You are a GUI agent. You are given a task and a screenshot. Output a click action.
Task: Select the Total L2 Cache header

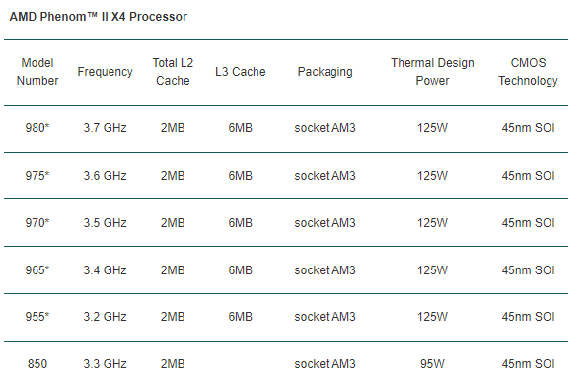click(x=173, y=72)
